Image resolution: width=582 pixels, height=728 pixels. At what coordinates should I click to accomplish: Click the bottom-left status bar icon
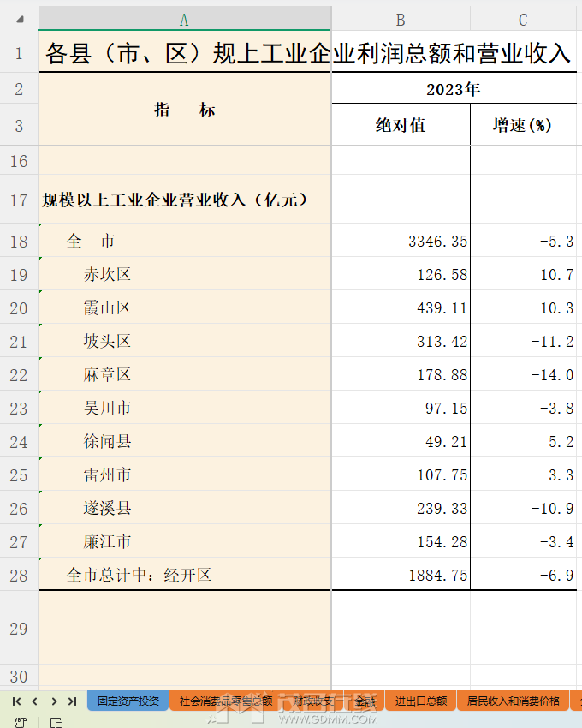(x=20, y=722)
